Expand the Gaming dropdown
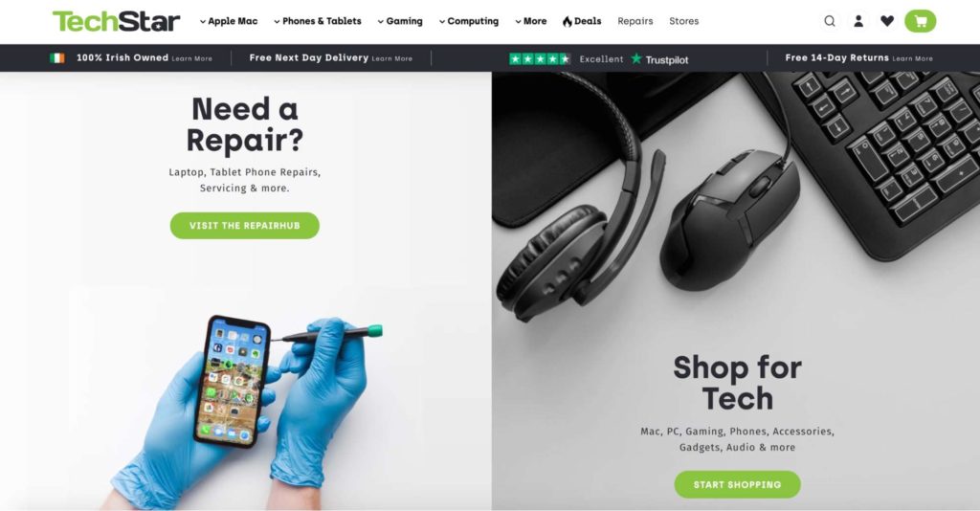980x511 pixels. pos(400,21)
